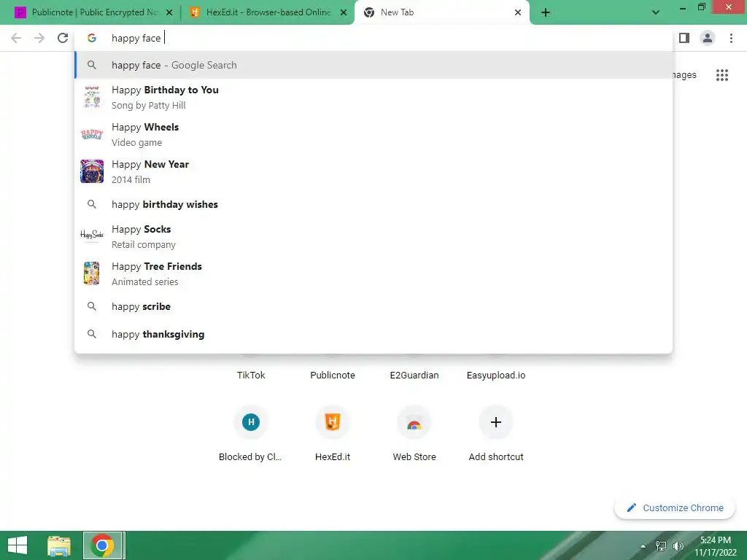
Task: Select the New Tab tab
Action: point(441,12)
